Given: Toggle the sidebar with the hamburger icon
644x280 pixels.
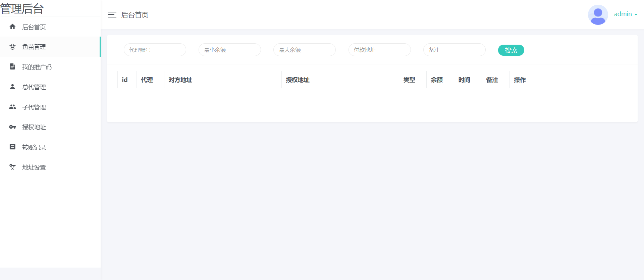Looking at the screenshot, I should 112,15.
